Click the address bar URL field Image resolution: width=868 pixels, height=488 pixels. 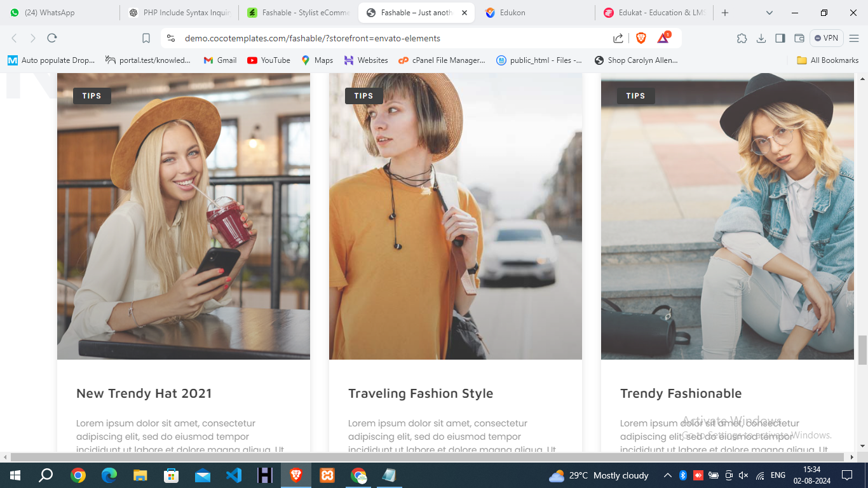[381, 38]
